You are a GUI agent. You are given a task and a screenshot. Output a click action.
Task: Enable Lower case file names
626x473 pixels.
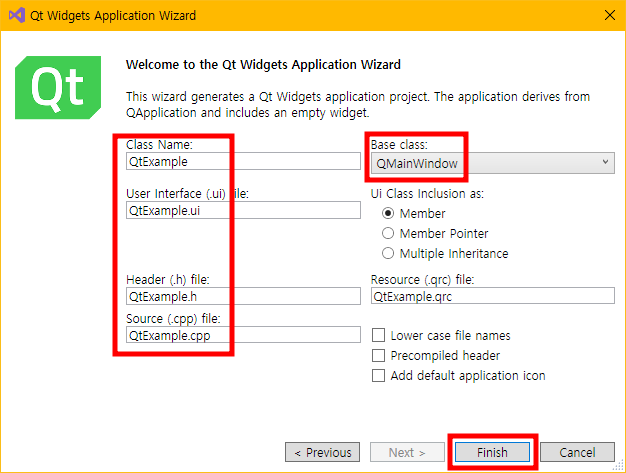coord(378,335)
